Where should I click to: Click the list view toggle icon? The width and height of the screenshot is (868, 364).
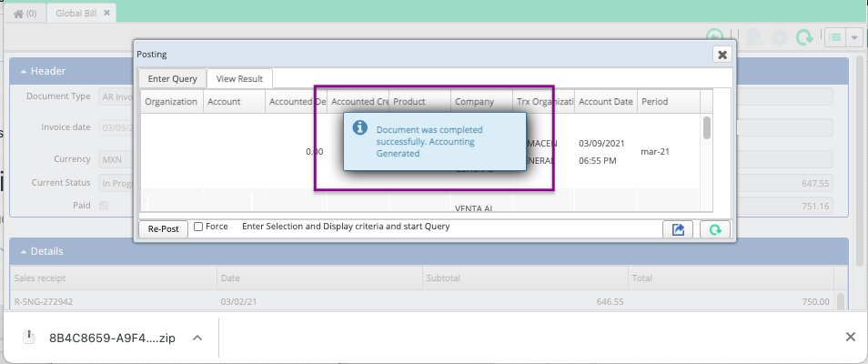[835, 37]
